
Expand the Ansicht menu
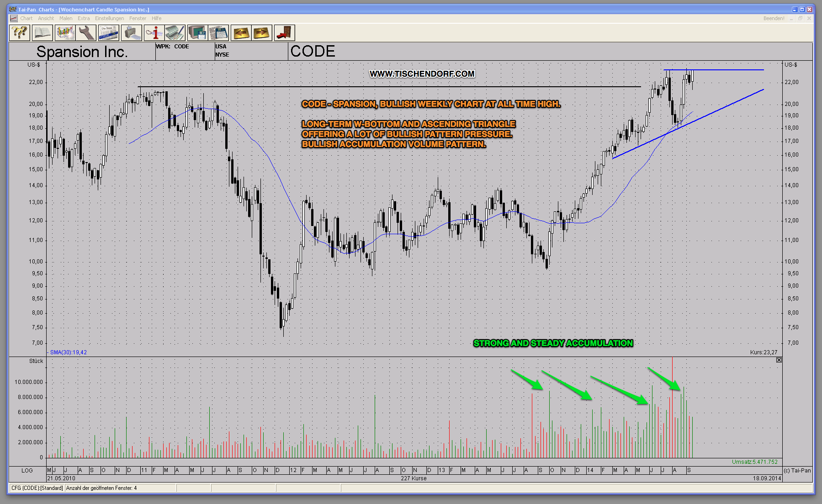pos(46,18)
